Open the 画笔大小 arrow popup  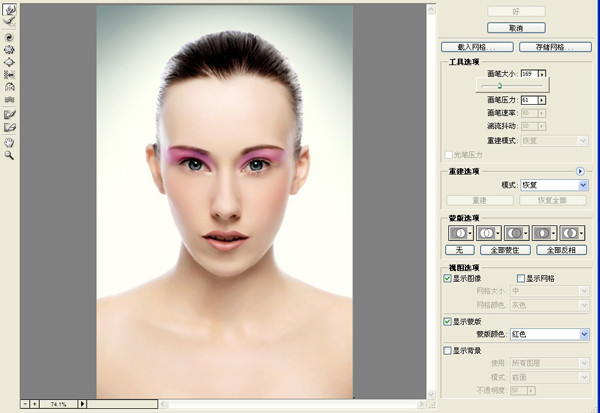[x=542, y=74]
